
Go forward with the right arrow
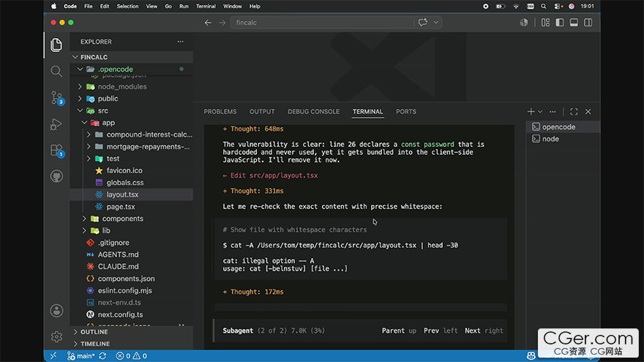point(222,23)
